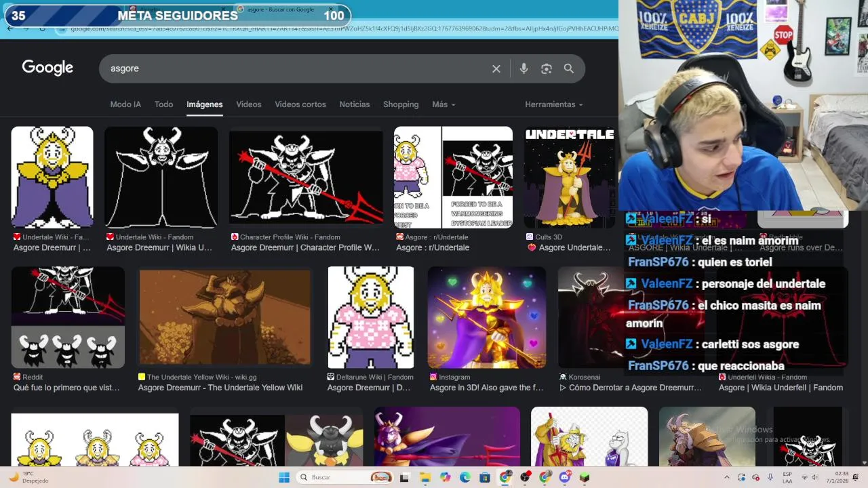Open the Character Profile Wiki trident Asgore thumbnail
Image resolution: width=868 pixels, height=488 pixels.
pos(306,177)
